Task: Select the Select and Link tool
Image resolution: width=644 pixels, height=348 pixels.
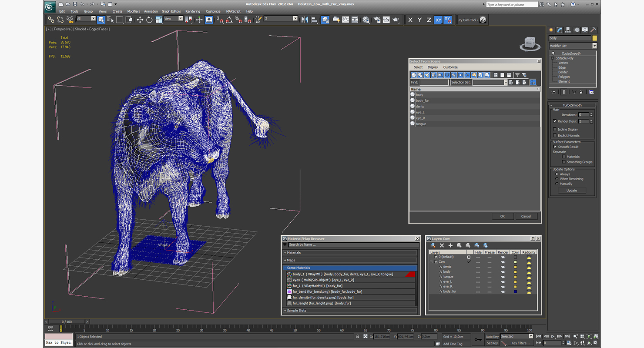Action: pyautogui.click(x=51, y=20)
